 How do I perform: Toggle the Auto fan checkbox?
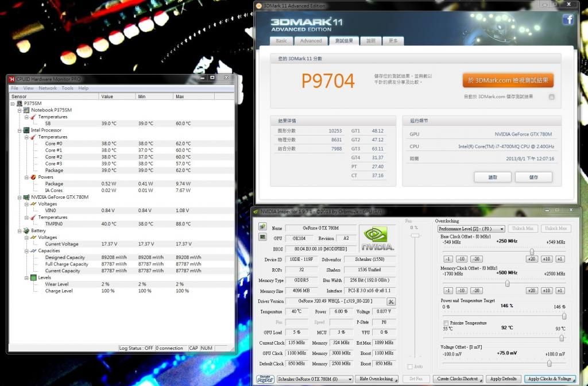(410, 366)
